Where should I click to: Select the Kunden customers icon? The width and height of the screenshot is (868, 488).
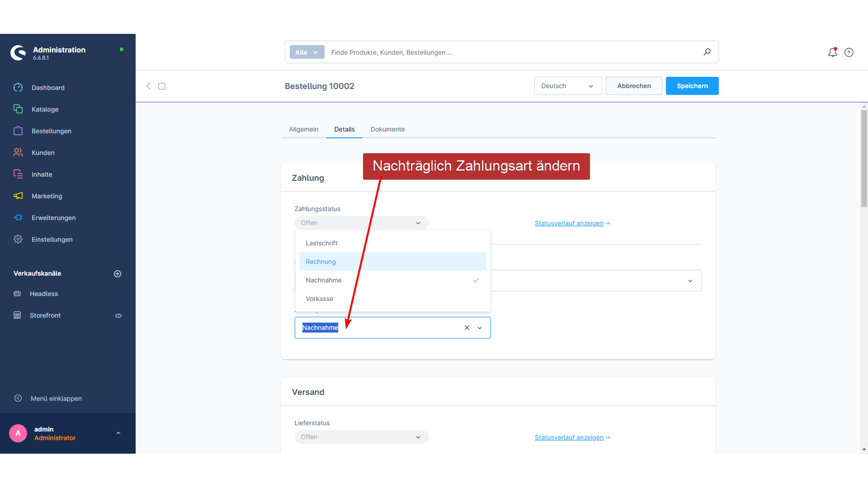coord(18,152)
